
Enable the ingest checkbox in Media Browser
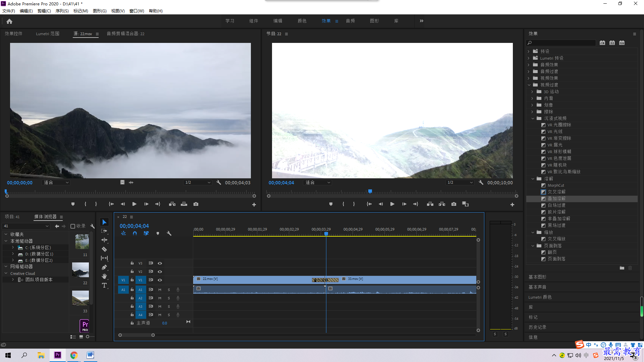click(x=73, y=226)
